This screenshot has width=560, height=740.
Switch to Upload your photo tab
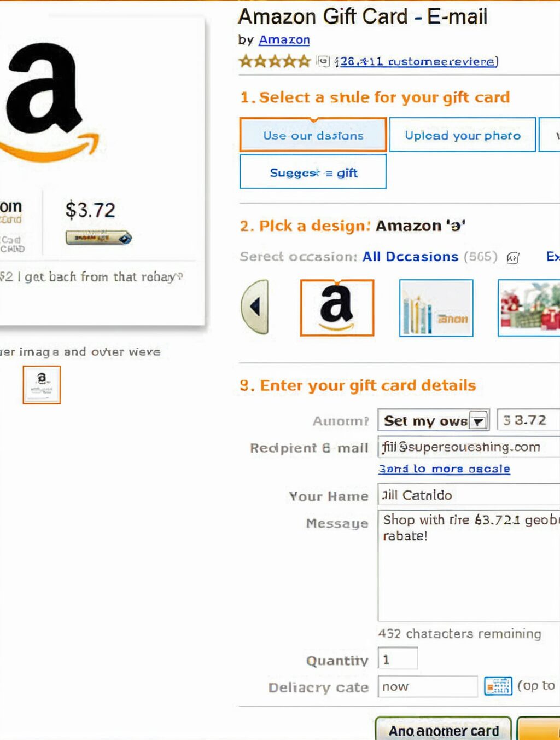pos(463,135)
